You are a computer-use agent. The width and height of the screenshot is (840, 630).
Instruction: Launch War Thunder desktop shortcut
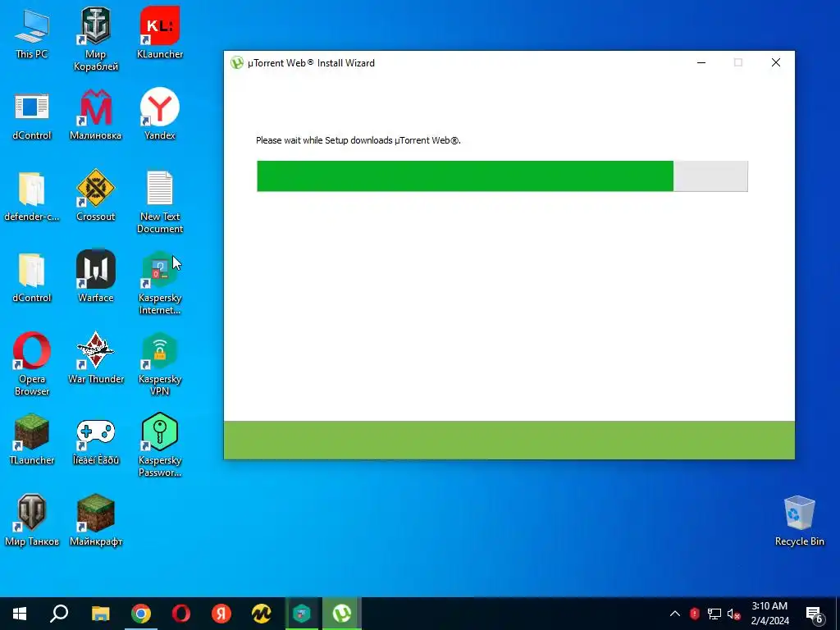pos(95,358)
